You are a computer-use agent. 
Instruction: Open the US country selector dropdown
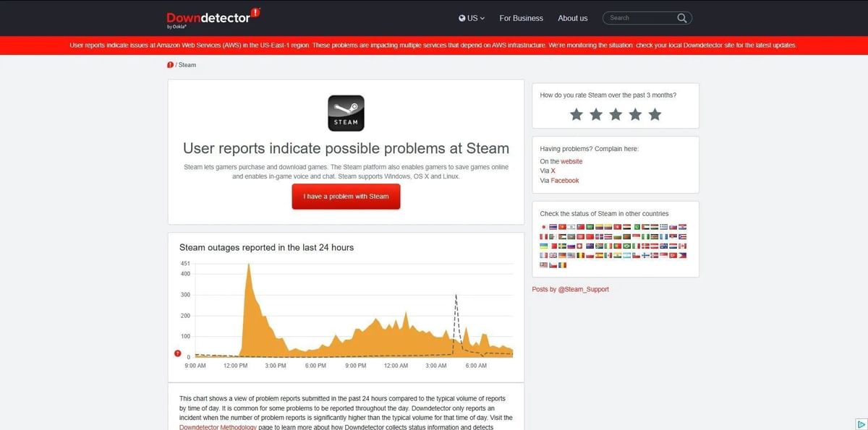coord(472,18)
